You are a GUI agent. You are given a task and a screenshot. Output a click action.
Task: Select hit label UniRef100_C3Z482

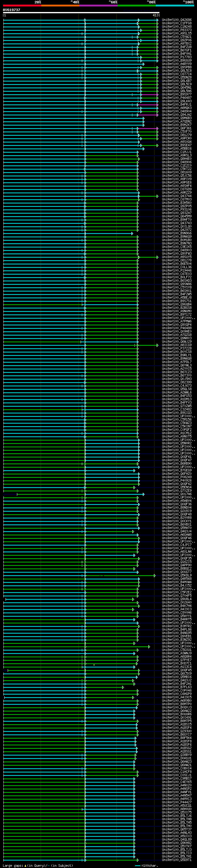tap(177, 410)
